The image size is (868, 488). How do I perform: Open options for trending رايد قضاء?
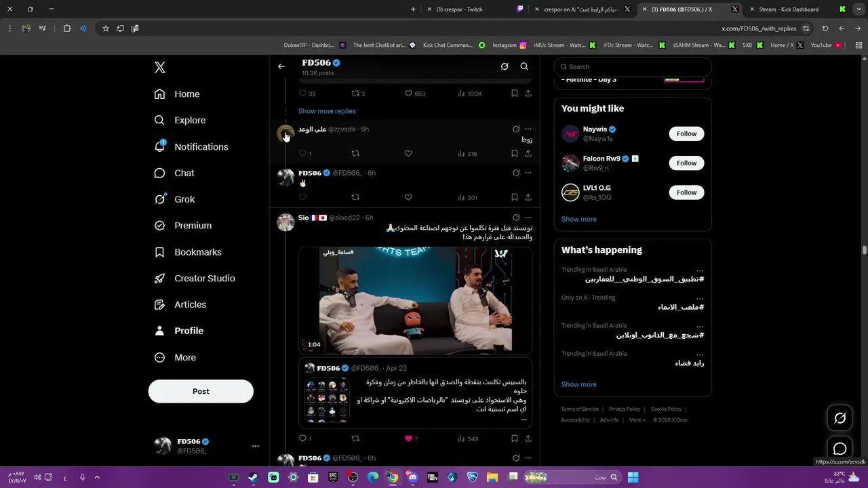click(700, 354)
